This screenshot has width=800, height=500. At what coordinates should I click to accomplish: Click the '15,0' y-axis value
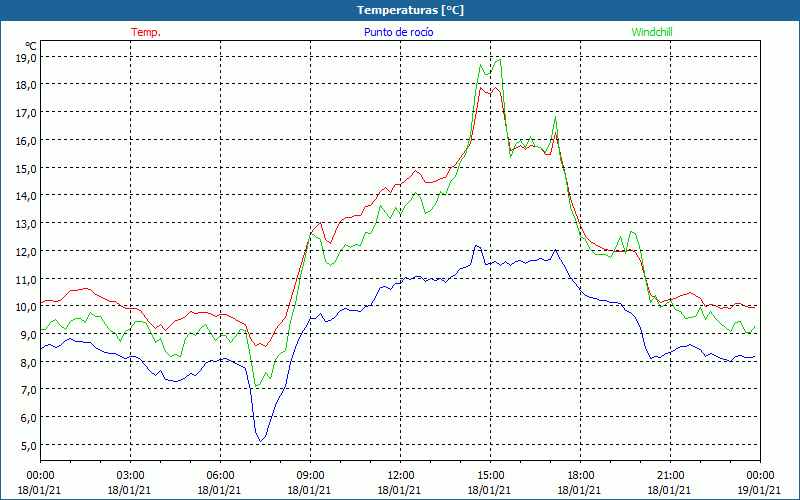click(x=26, y=168)
